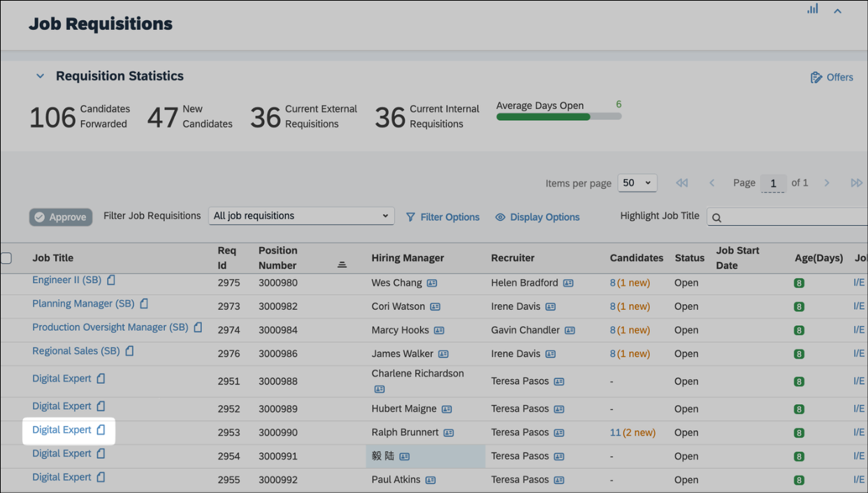Open the Planning Manager (SB) requisition

click(83, 303)
